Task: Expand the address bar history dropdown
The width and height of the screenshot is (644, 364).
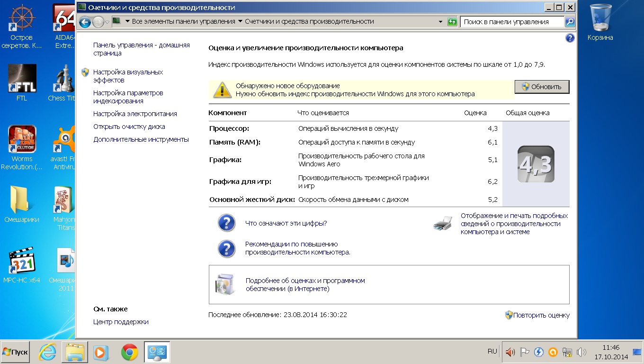Action: click(x=440, y=22)
